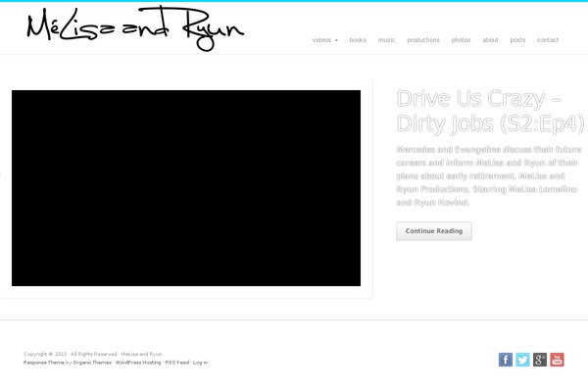Open the music menu item
Image resolution: width=588 pixels, height=392 pixels.
click(386, 40)
